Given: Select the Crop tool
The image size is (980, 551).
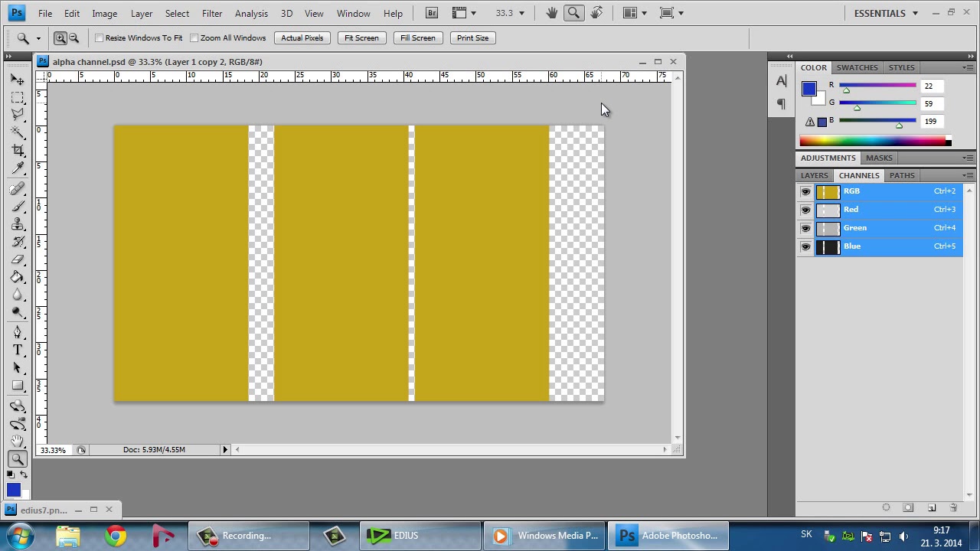Looking at the screenshot, I should click(18, 150).
